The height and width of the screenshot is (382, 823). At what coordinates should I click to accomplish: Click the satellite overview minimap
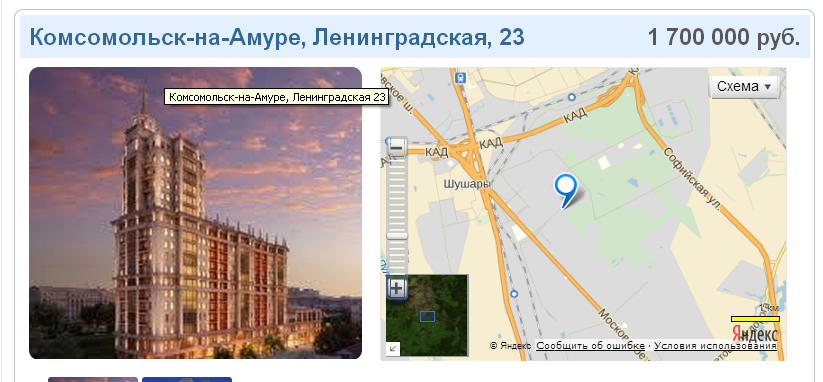(x=427, y=315)
